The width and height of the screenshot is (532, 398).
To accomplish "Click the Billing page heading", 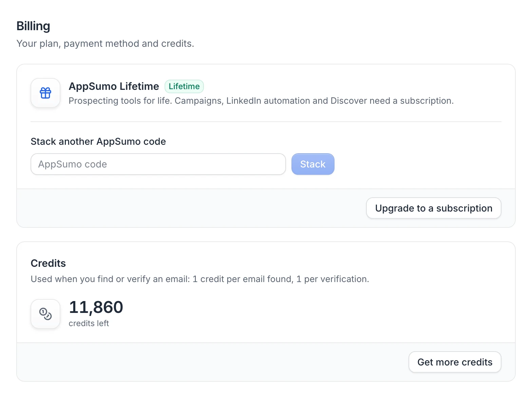I will click(x=33, y=26).
